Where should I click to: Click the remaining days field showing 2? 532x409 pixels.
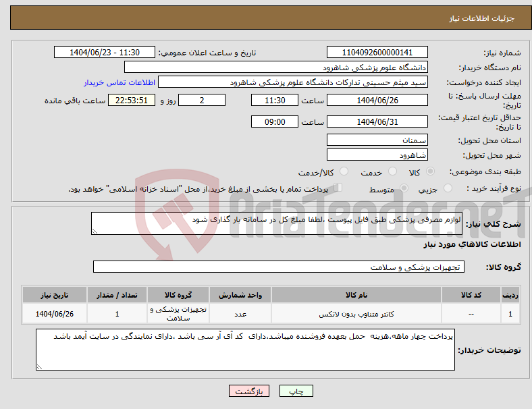pos(202,100)
